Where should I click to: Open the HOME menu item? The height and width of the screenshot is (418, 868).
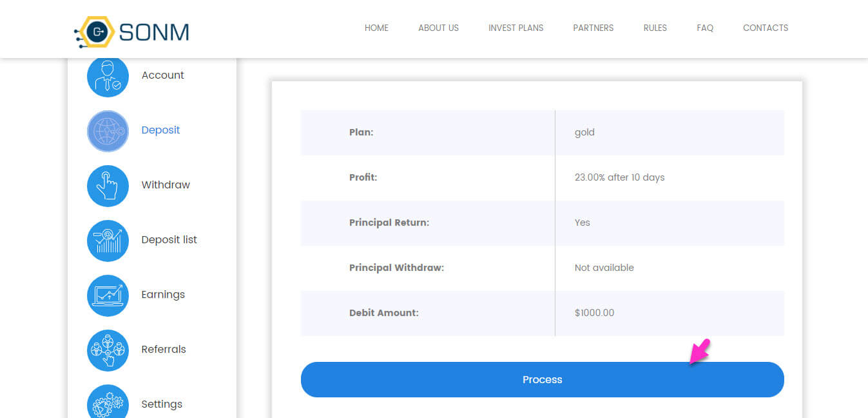coord(376,28)
